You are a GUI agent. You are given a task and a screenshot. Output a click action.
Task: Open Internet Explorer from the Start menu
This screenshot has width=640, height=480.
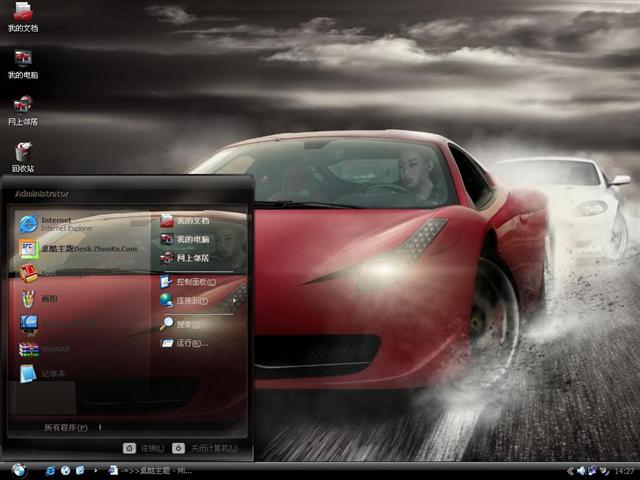[60, 223]
